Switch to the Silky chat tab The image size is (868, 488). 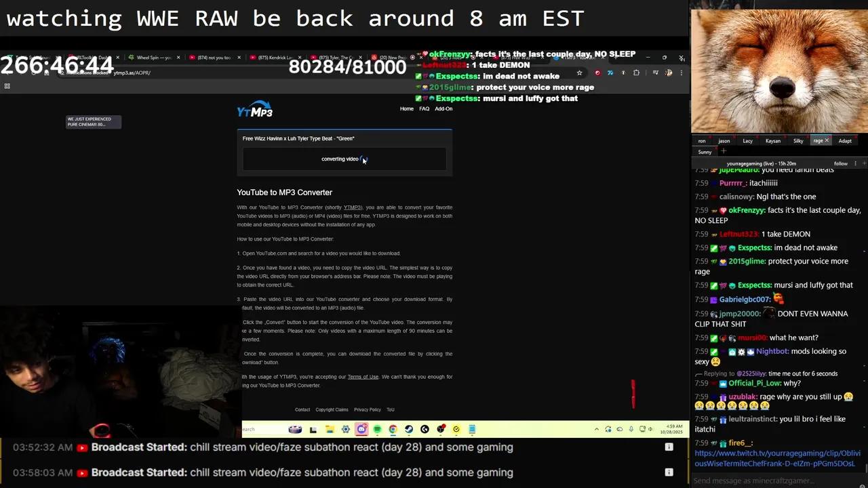(798, 141)
